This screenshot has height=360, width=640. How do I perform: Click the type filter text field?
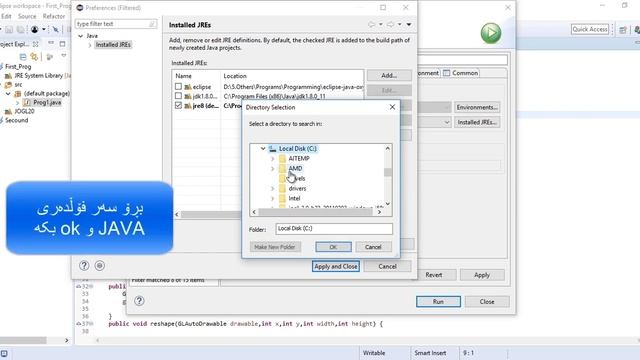click(116, 24)
